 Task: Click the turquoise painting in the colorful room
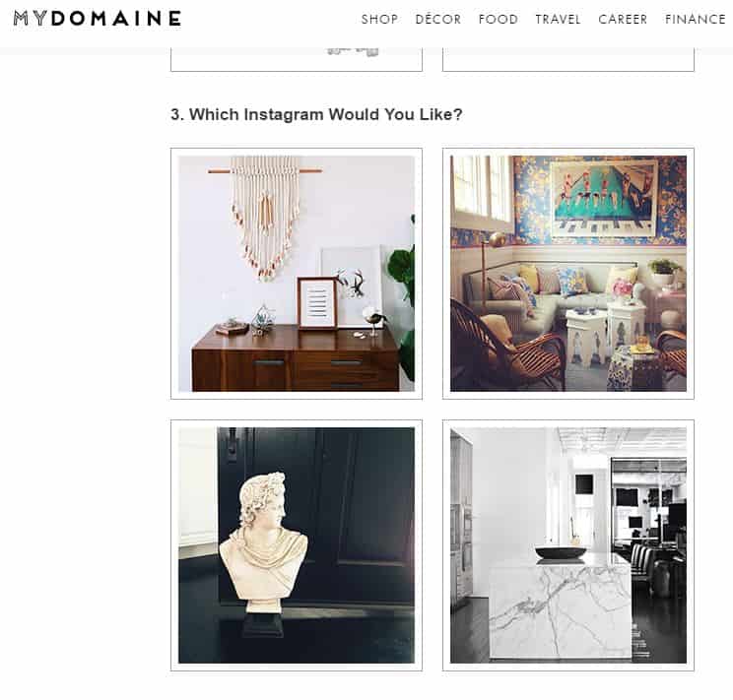[x=604, y=199]
